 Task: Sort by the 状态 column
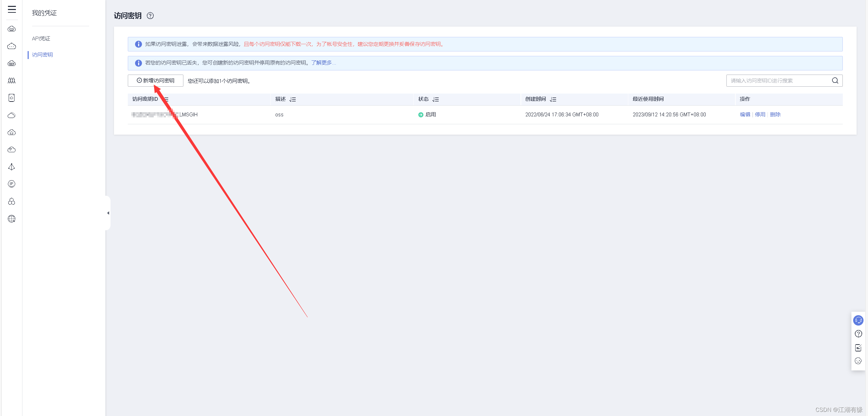[436, 99]
